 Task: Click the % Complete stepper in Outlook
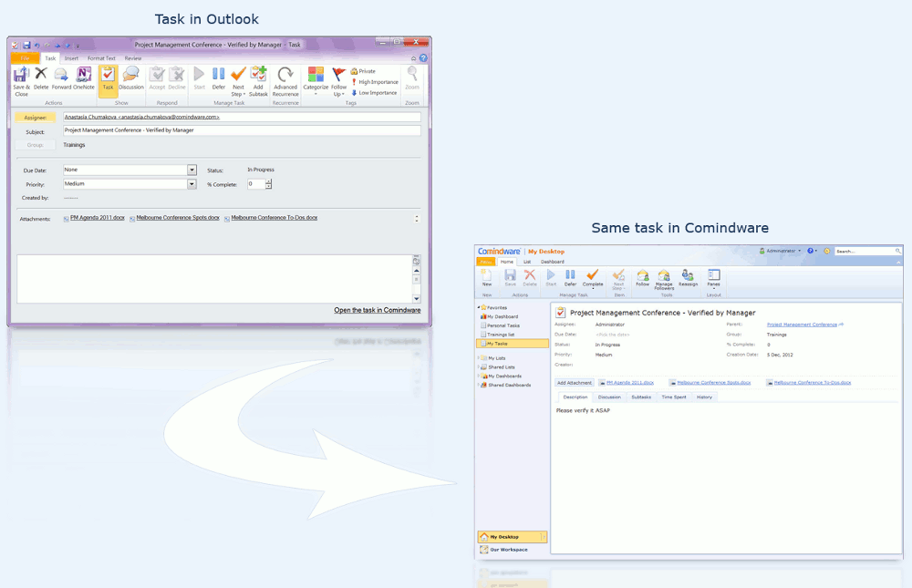[x=269, y=184]
